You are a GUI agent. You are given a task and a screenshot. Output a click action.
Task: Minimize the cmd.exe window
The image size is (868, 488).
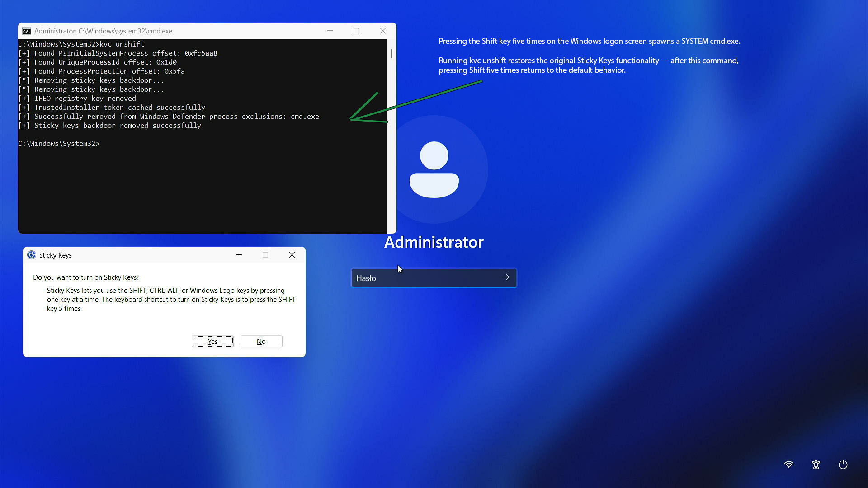[330, 31]
